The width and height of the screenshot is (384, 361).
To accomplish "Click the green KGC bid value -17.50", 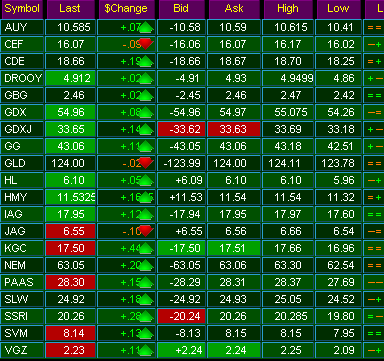I will tap(182, 248).
